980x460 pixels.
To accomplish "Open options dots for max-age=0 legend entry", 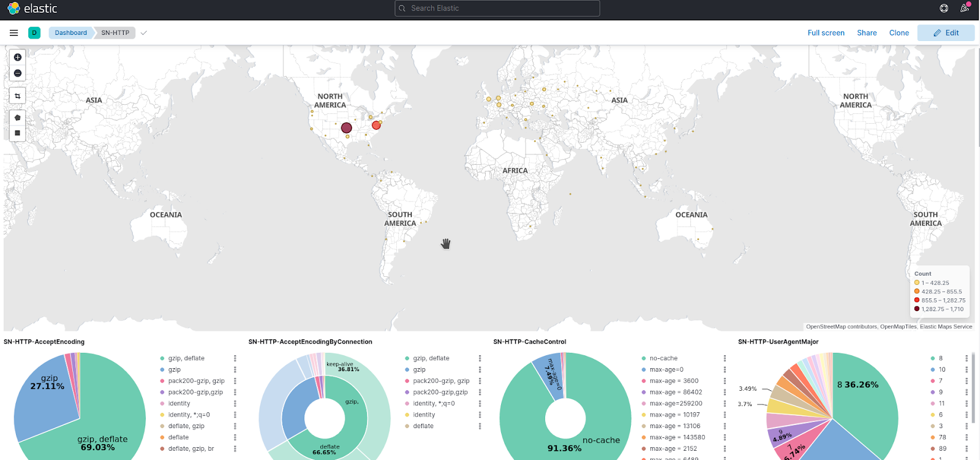I will click(x=725, y=370).
